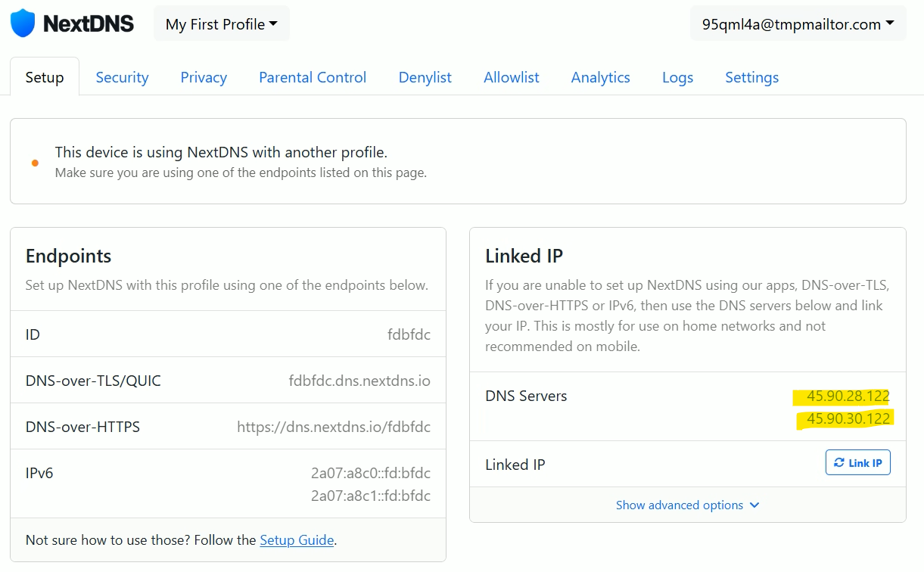Open the My First Profile dropdown

click(x=221, y=24)
